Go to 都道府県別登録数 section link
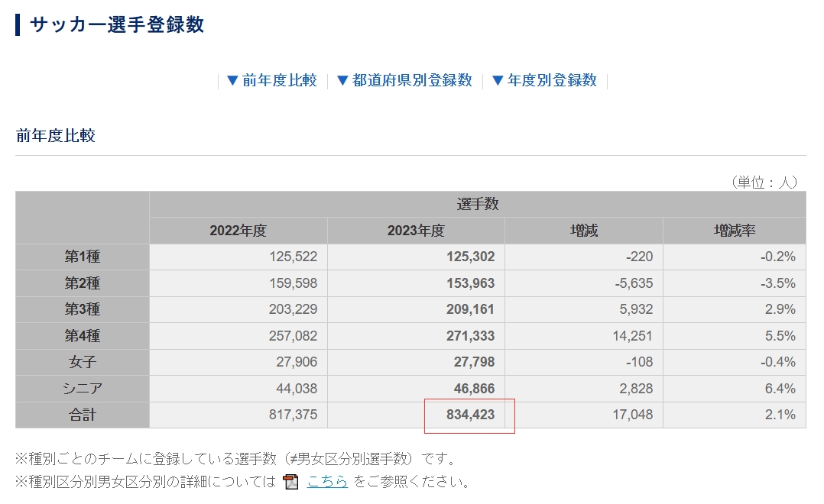824x504 pixels. pyautogui.click(x=404, y=80)
